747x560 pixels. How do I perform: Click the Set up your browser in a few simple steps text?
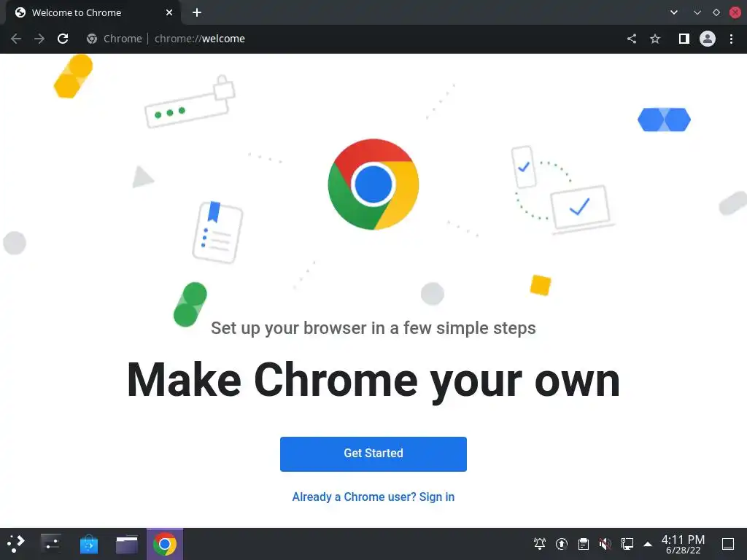tap(373, 328)
